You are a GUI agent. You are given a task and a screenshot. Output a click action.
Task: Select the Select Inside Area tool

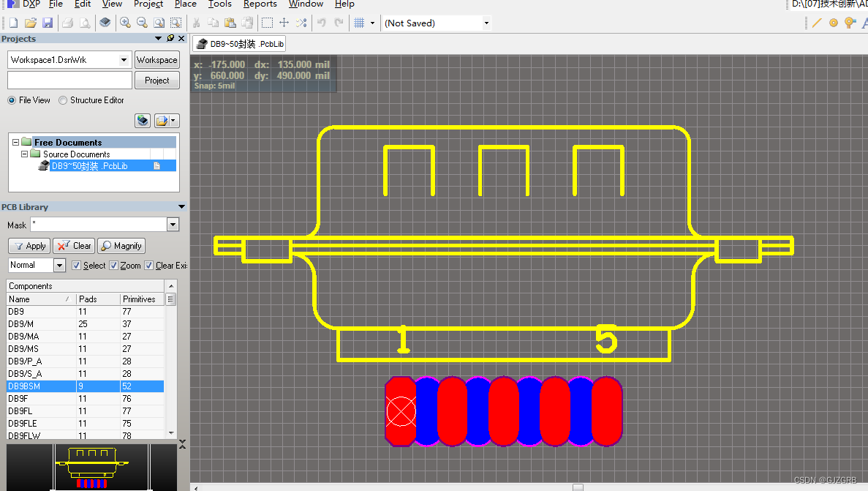click(x=267, y=23)
